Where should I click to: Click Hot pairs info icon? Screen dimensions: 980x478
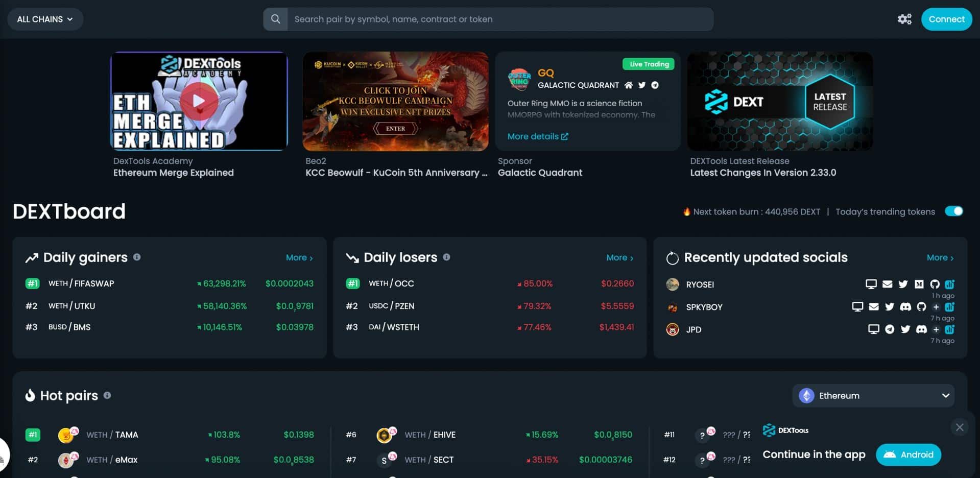point(107,395)
